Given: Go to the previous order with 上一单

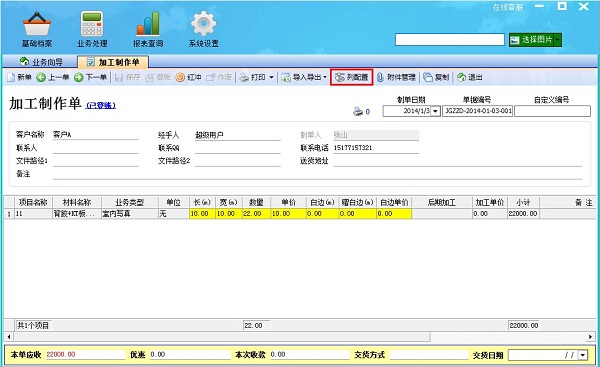Looking at the screenshot, I should (53, 77).
